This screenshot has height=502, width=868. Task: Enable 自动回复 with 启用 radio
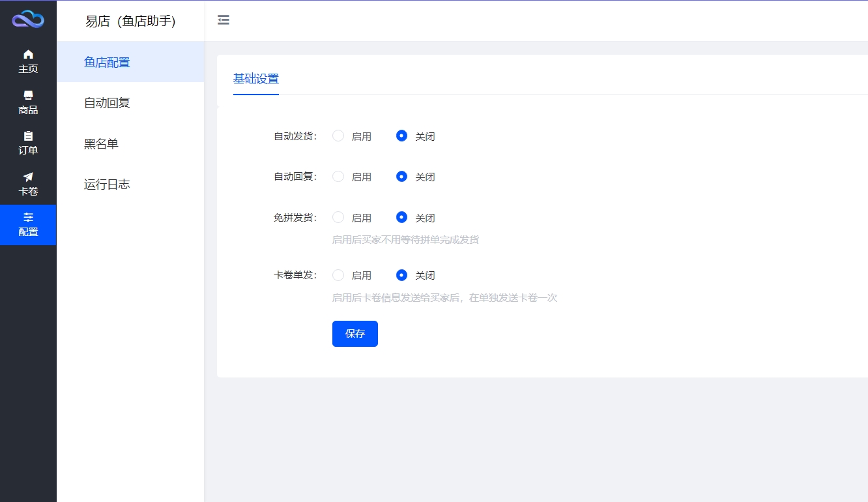click(338, 176)
